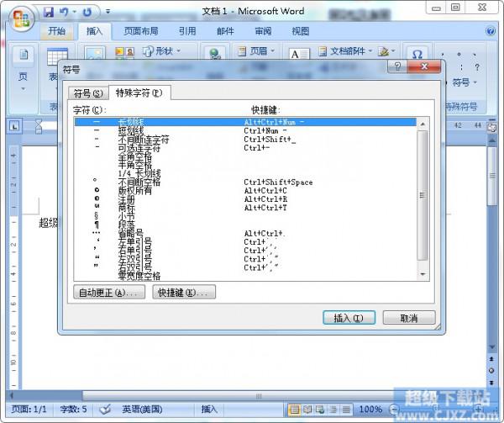This screenshot has width=504, height=423.
Task: Open the Office button menu
Action: pyautogui.click(x=21, y=19)
